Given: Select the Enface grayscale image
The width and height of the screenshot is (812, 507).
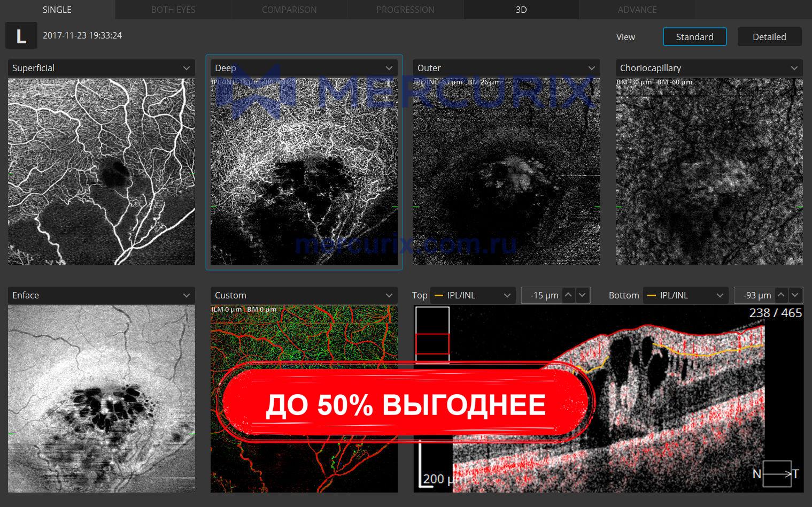Looking at the screenshot, I should (x=102, y=399).
